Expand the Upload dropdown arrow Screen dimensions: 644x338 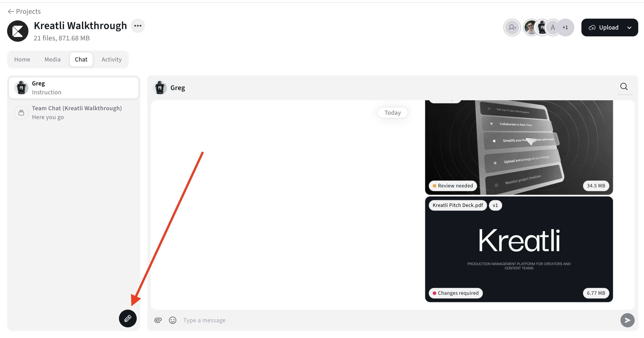tap(629, 28)
